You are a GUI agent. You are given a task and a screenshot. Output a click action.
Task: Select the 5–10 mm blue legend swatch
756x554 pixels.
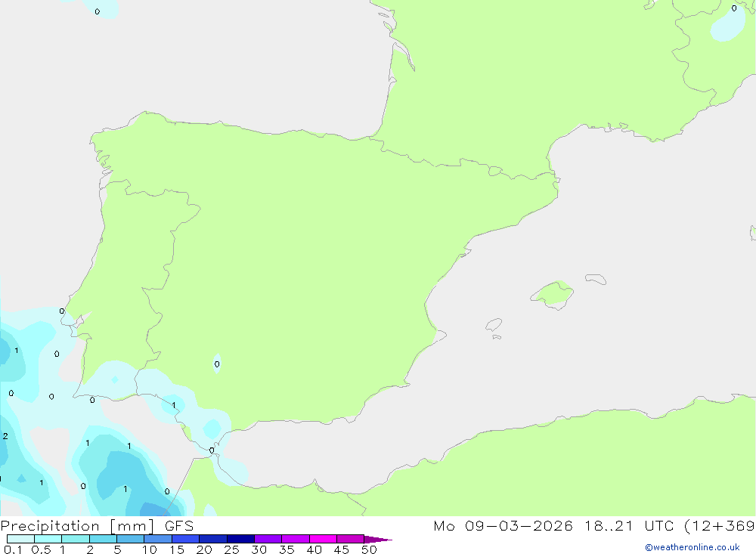131,539
